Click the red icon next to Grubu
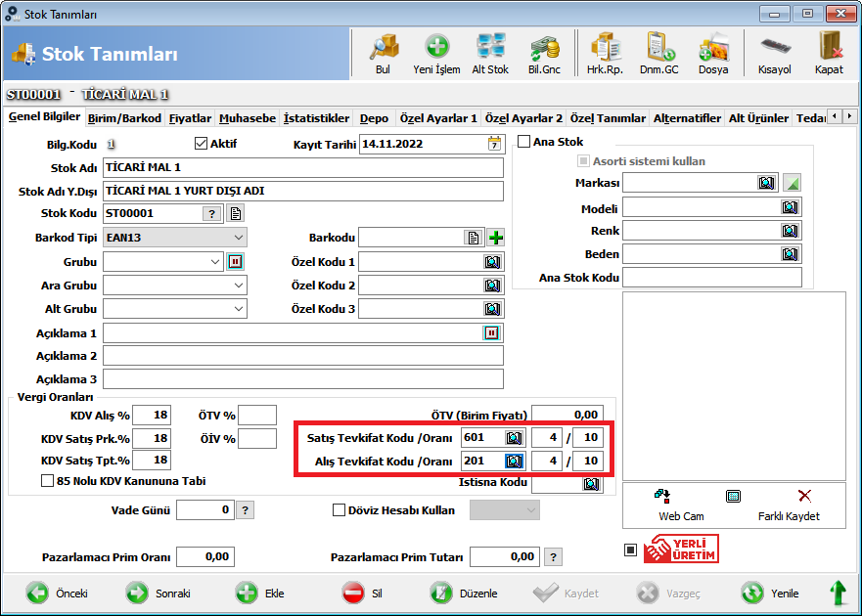862x616 pixels. 235,262
